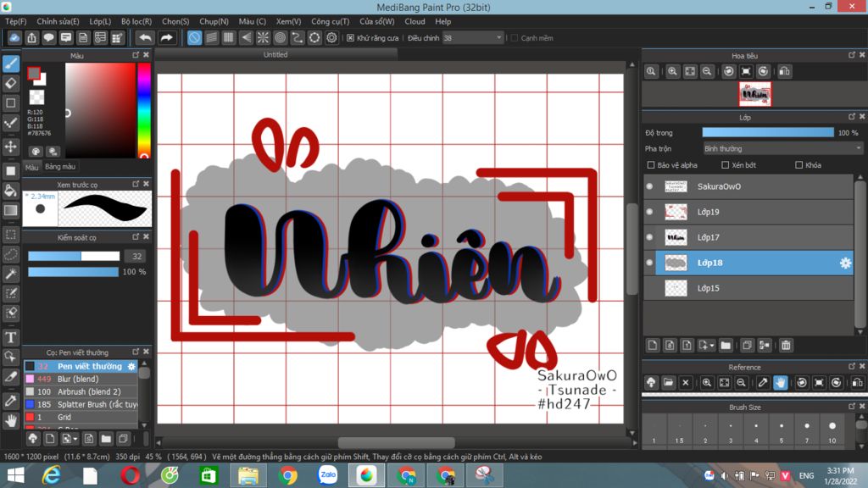Hide the Lớp17 layer

tap(649, 237)
